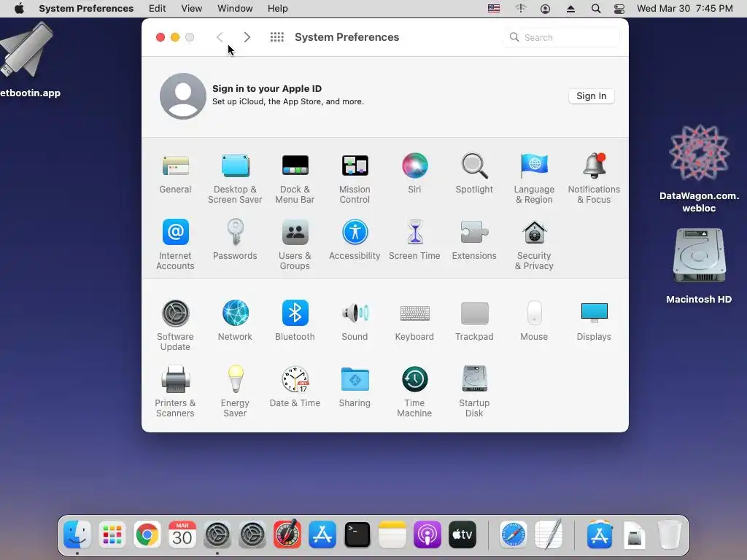Launch Google Chrome from the Dock
Viewport: 747px width, 560px height.
tap(147, 534)
